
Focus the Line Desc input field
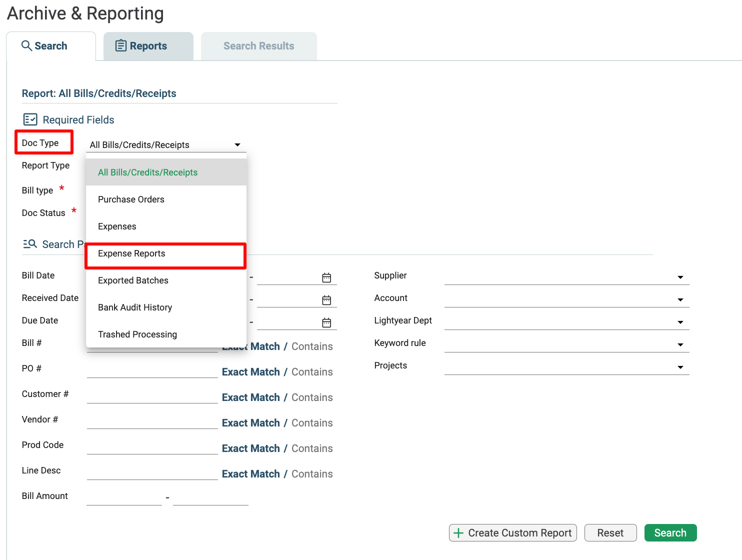coord(152,472)
